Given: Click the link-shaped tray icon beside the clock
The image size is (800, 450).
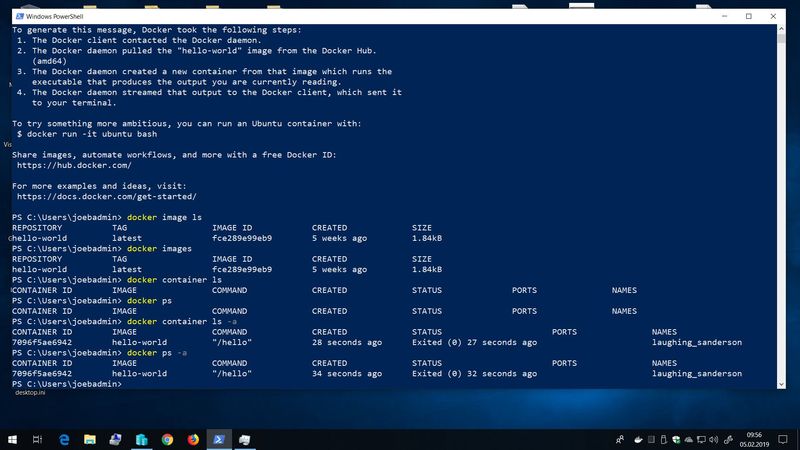Looking at the screenshot, I should point(729,439).
